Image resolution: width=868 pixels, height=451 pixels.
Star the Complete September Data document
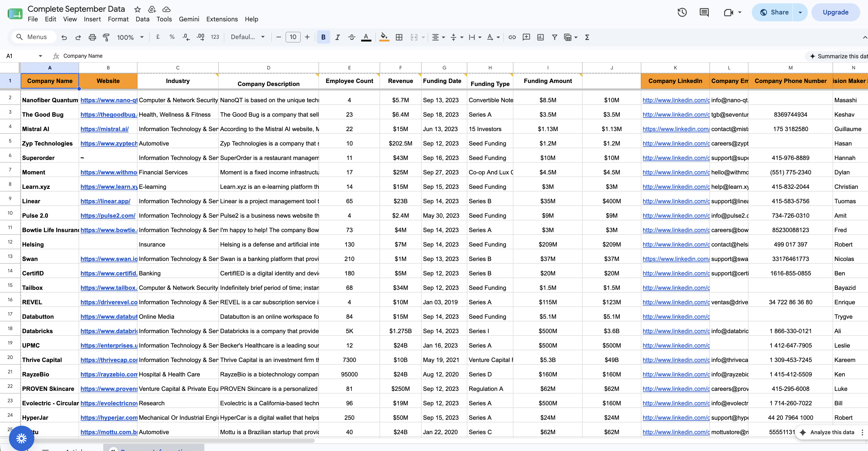pos(137,9)
